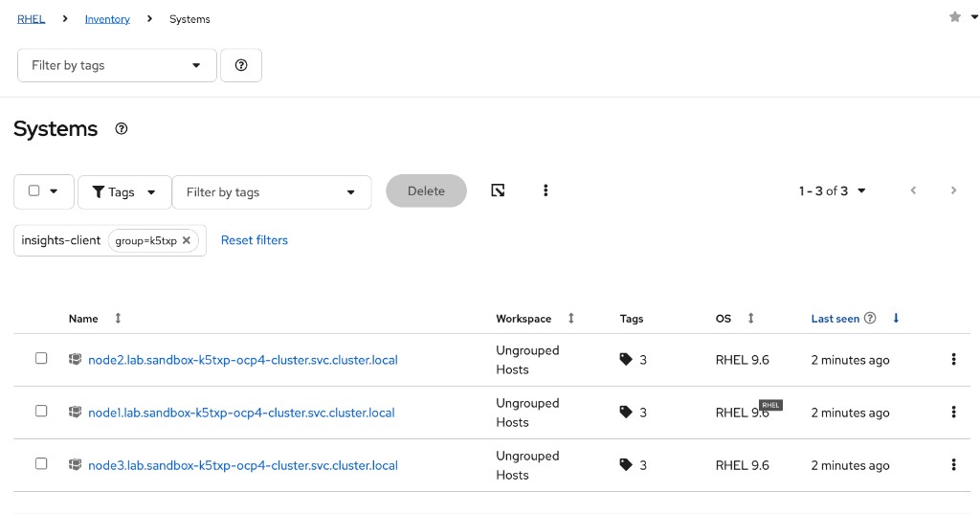Image resolution: width=980 pixels, height=514 pixels.
Task: Click the Delete button
Action: tap(426, 190)
